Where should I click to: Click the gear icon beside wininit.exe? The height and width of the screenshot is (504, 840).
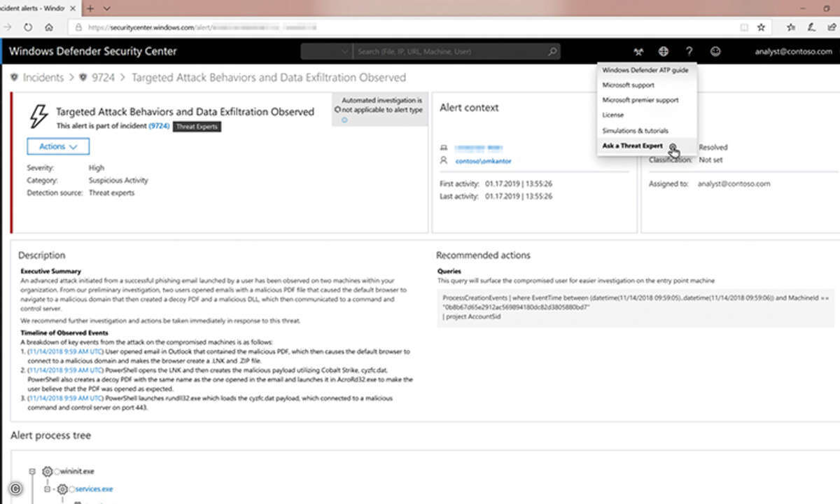48,472
